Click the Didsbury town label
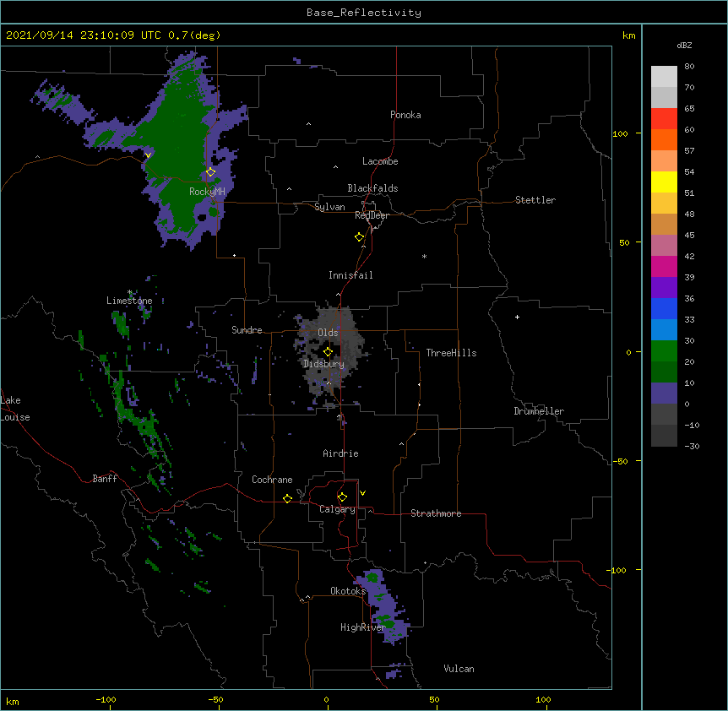The height and width of the screenshot is (711, 728). coord(324,364)
